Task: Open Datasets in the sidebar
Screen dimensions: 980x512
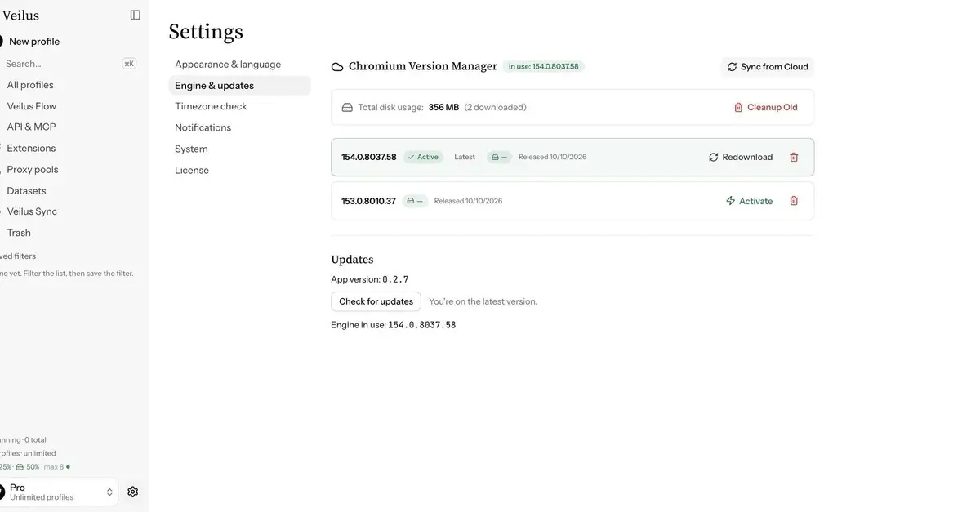Action: coord(26,190)
